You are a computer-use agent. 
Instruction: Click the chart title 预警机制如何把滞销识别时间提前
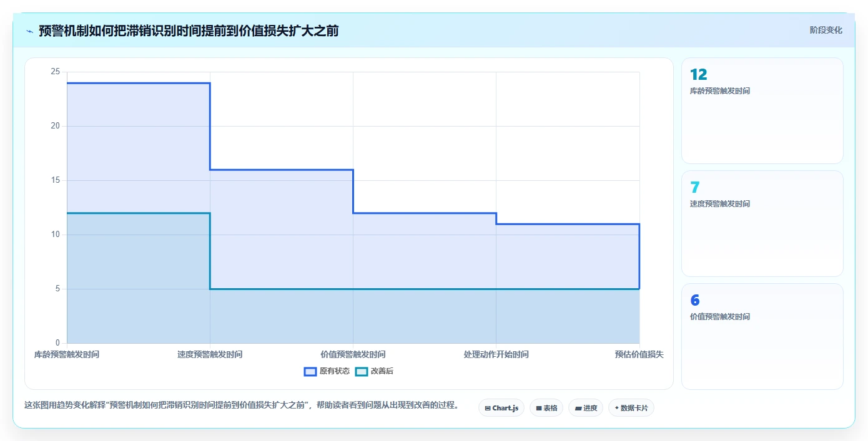tap(189, 31)
